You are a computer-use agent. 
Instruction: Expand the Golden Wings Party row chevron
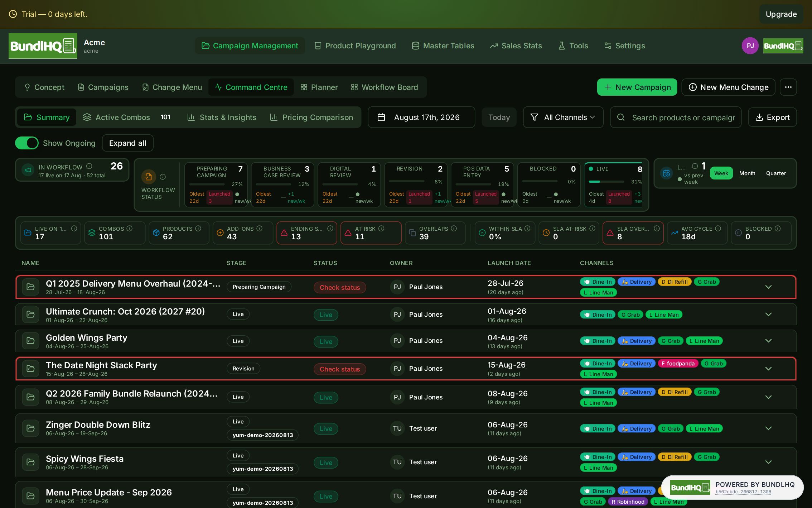(x=768, y=341)
